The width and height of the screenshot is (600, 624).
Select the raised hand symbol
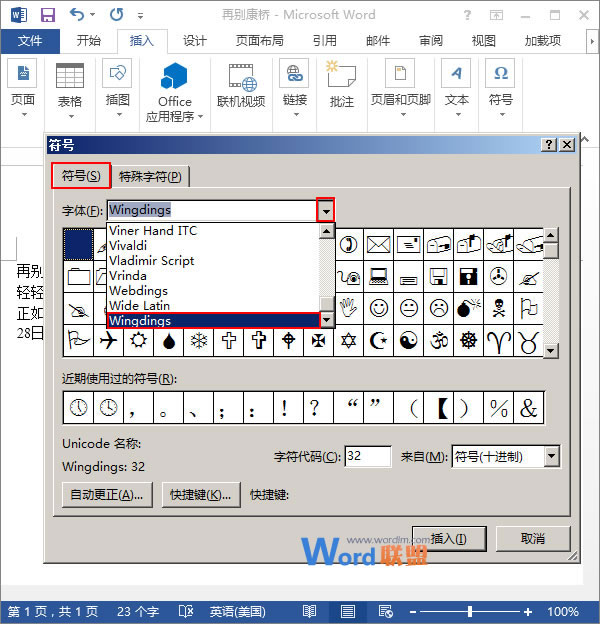[349, 308]
